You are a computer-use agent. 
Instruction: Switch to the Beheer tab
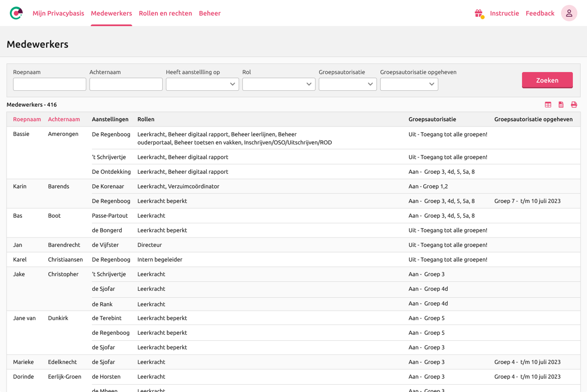point(209,13)
